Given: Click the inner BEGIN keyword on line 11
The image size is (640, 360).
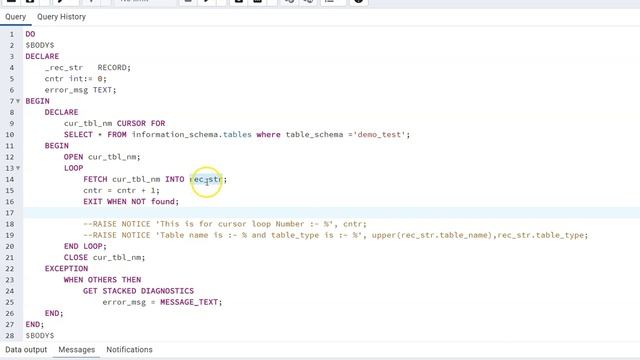Looking at the screenshot, I should coord(57,146).
